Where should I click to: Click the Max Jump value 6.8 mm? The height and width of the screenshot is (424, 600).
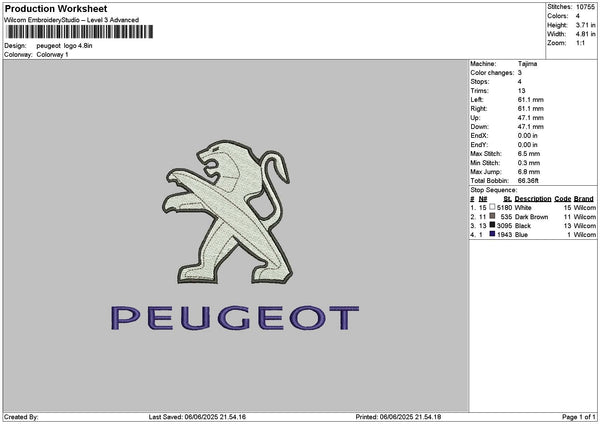(529, 172)
